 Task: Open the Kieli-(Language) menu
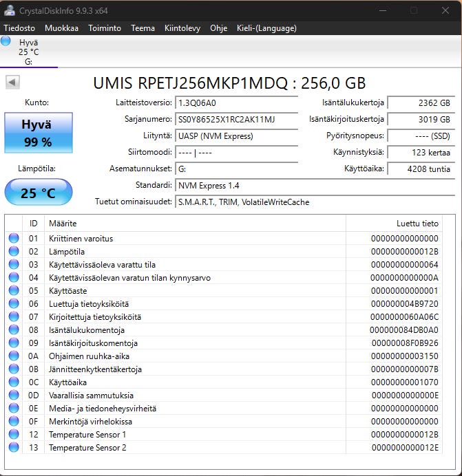pos(266,28)
